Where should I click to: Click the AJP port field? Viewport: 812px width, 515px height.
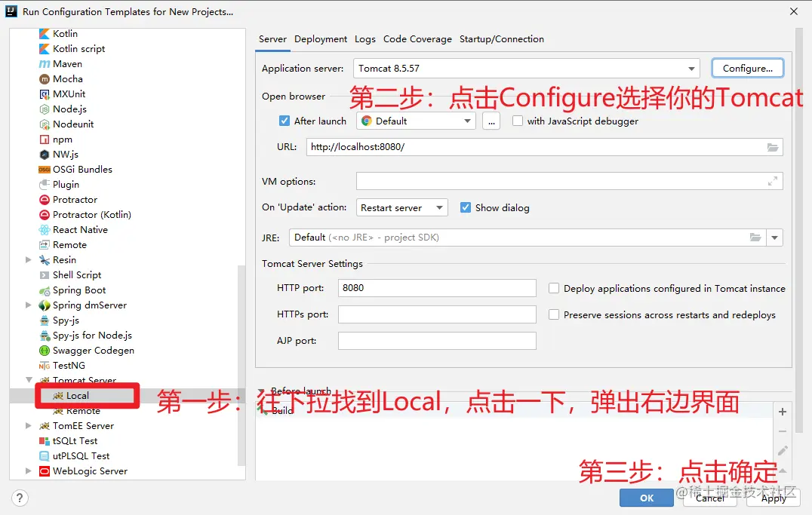[437, 341]
